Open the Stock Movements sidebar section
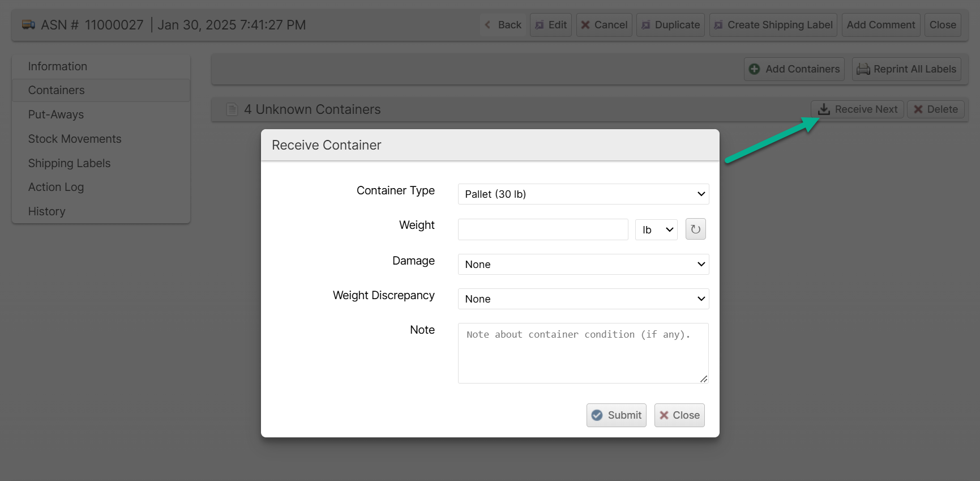 click(75, 139)
